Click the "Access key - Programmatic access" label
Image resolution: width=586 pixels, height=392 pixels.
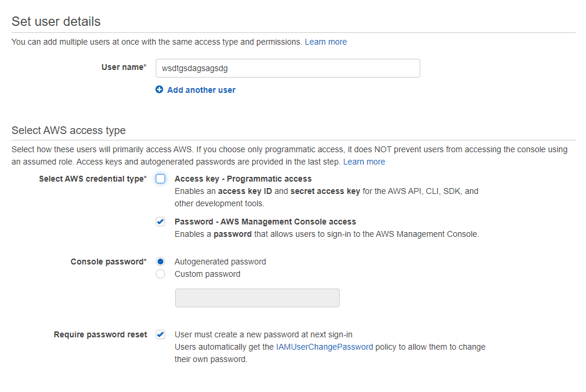(243, 179)
